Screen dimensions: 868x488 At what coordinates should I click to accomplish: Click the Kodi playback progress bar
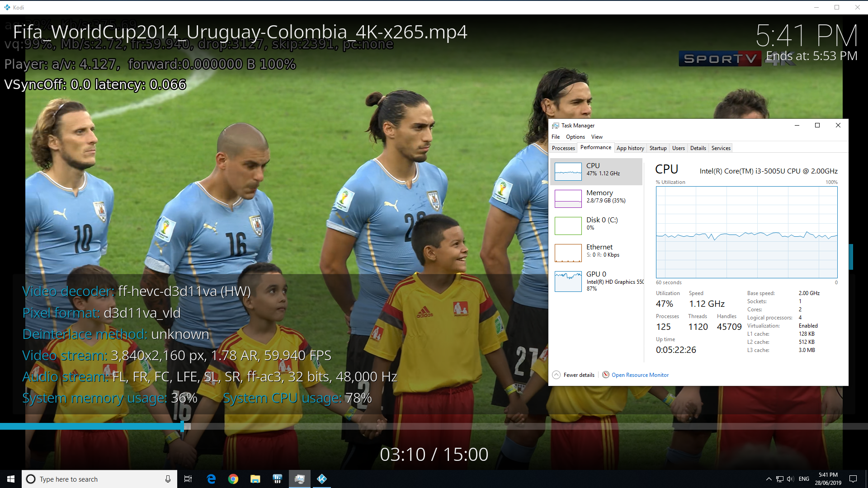[434, 426]
